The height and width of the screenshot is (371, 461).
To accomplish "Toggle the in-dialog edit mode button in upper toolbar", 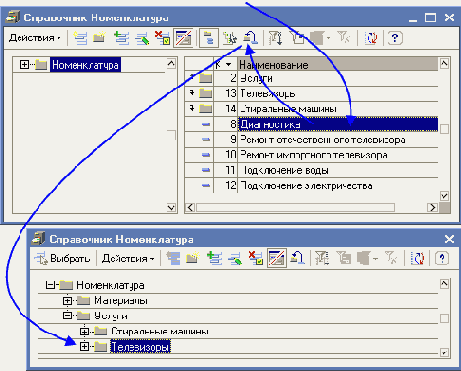I will pyautogui.click(x=183, y=38).
